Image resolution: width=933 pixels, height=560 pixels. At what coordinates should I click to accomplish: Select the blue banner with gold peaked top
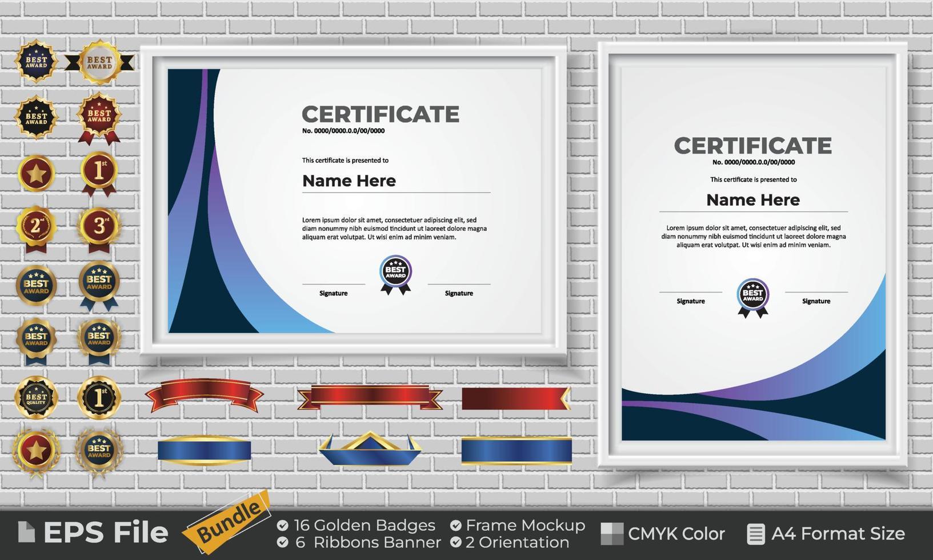coord(370,448)
